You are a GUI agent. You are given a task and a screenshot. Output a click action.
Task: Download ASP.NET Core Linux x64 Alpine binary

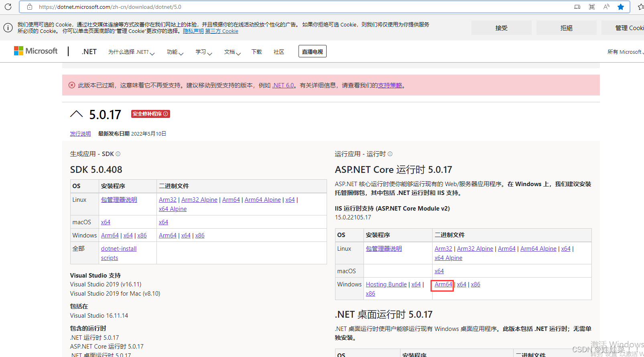(449, 258)
